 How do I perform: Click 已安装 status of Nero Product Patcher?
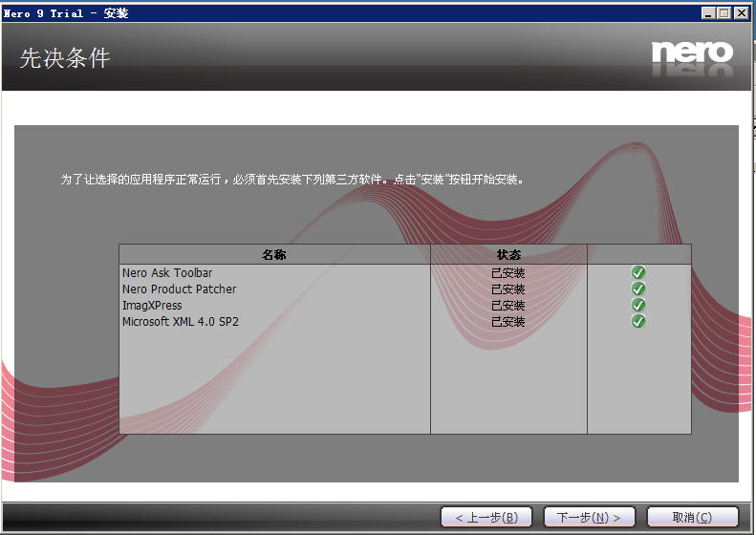(x=508, y=289)
